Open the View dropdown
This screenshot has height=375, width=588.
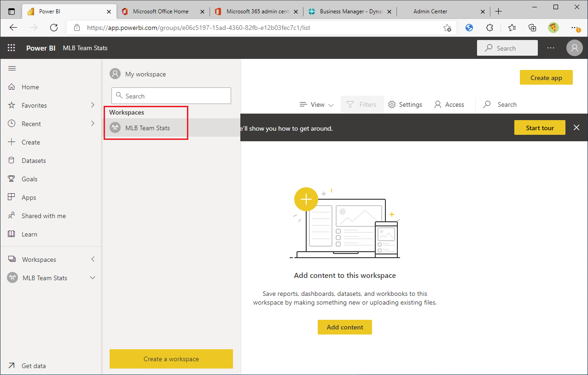[316, 104]
